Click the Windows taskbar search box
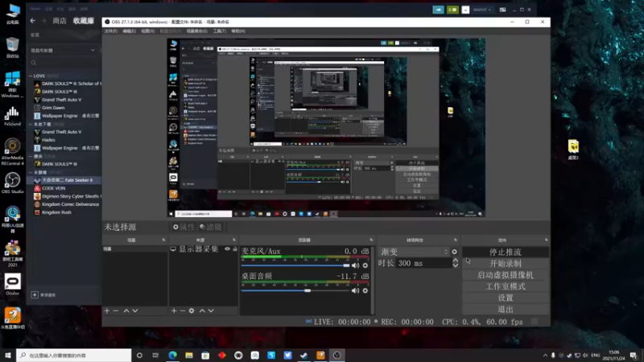This screenshot has height=362, width=644. 74,356
